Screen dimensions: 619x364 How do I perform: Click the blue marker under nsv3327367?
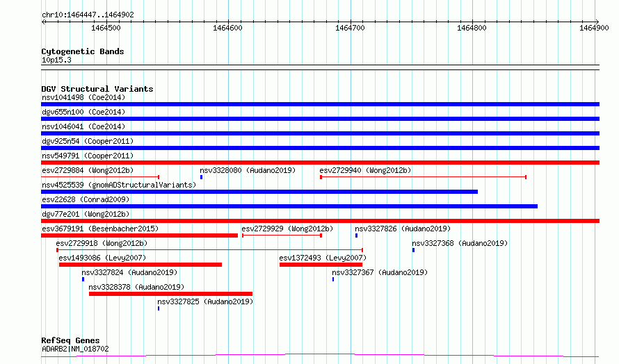pyautogui.click(x=333, y=279)
